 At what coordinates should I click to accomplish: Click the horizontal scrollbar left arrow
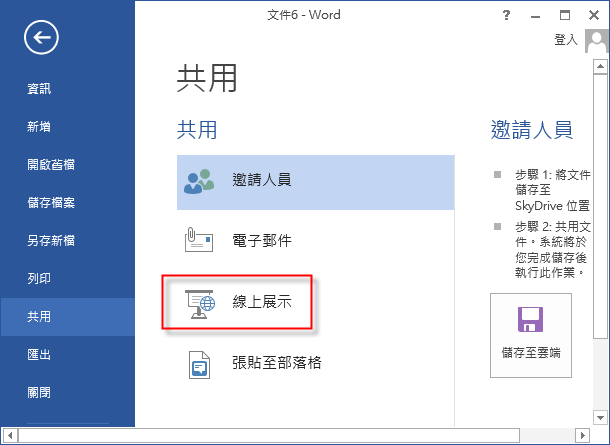10,435
